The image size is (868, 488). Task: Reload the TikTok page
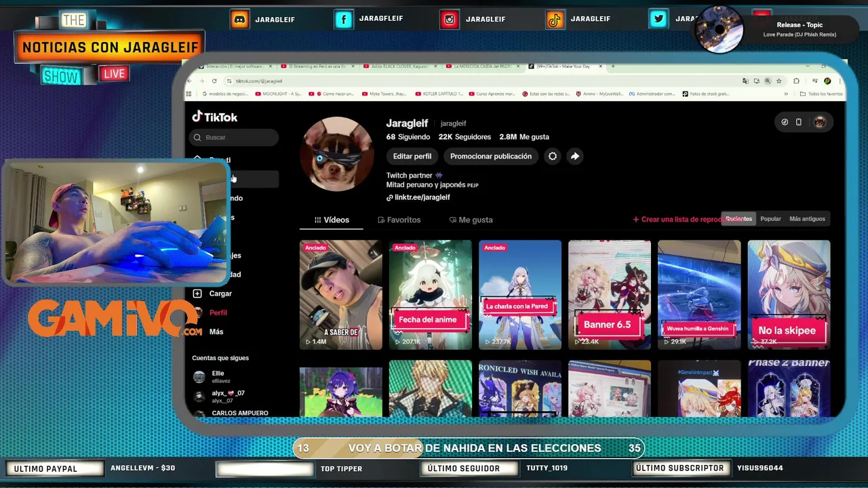214,81
